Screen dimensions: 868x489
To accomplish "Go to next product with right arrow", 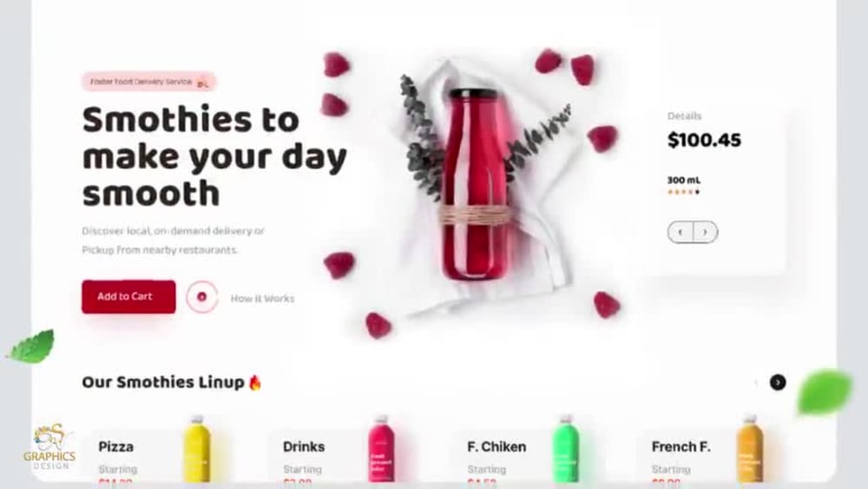I will coord(705,232).
